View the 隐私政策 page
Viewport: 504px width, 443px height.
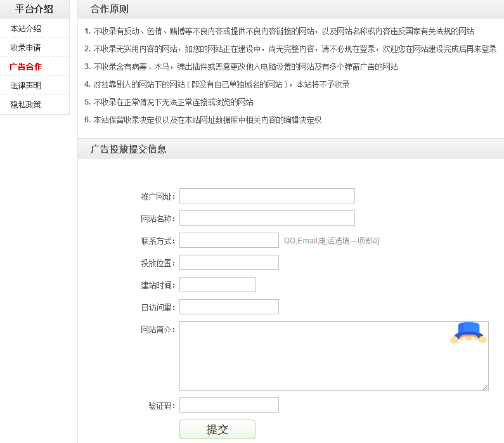click(26, 105)
